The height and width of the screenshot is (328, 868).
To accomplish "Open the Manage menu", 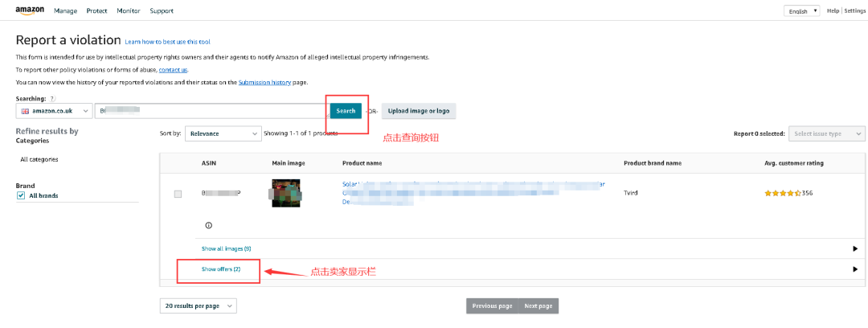I will coord(65,11).
